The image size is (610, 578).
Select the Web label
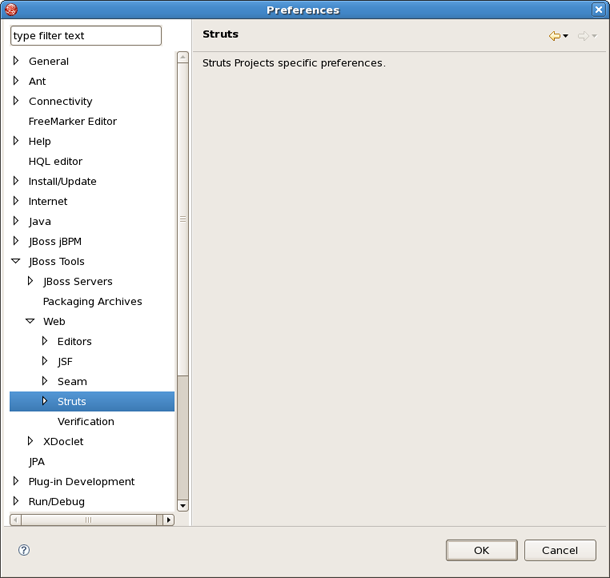pyautogui.click(x=54, y=322)
